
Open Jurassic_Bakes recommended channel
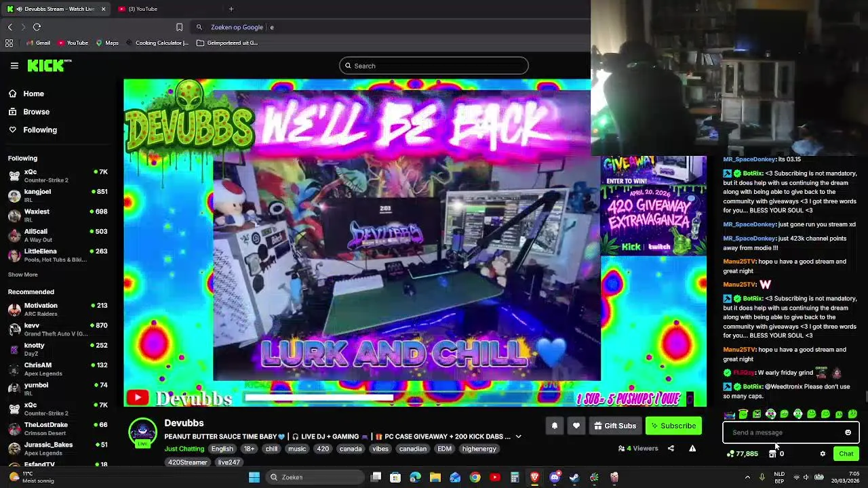coord(58,449)
